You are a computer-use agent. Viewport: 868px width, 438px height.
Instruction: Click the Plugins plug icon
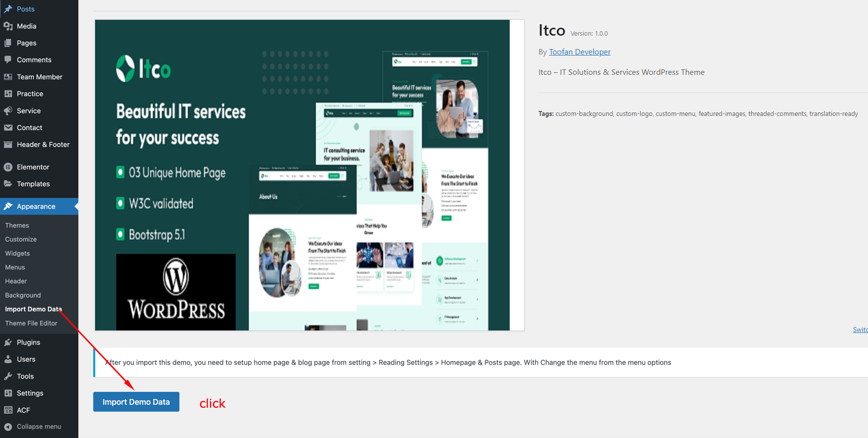point(8,342)
